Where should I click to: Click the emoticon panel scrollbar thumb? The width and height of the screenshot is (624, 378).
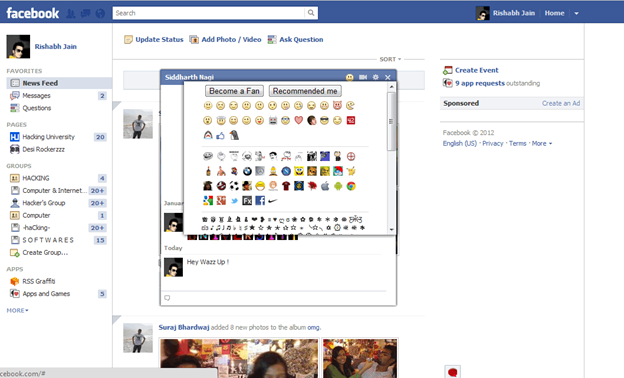coord(391,121)
